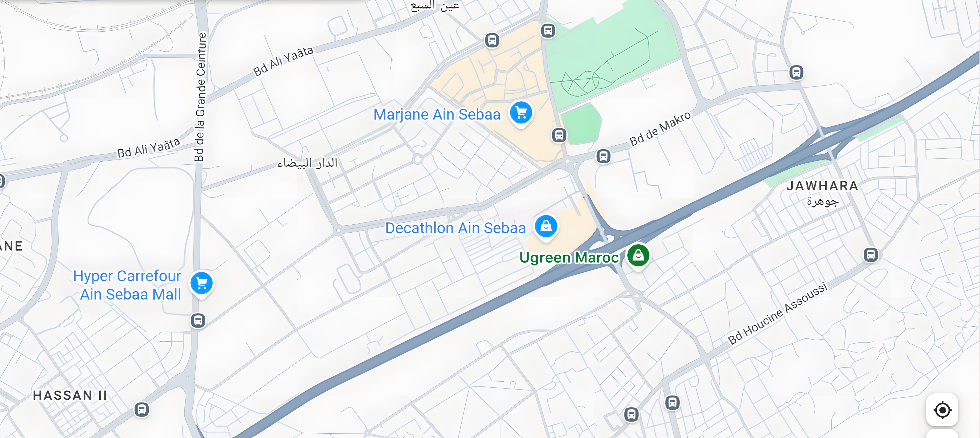980x438 pixels.
Task: Select the bus stop north of Jawhara interchange
Action: (x=796, y=72)
